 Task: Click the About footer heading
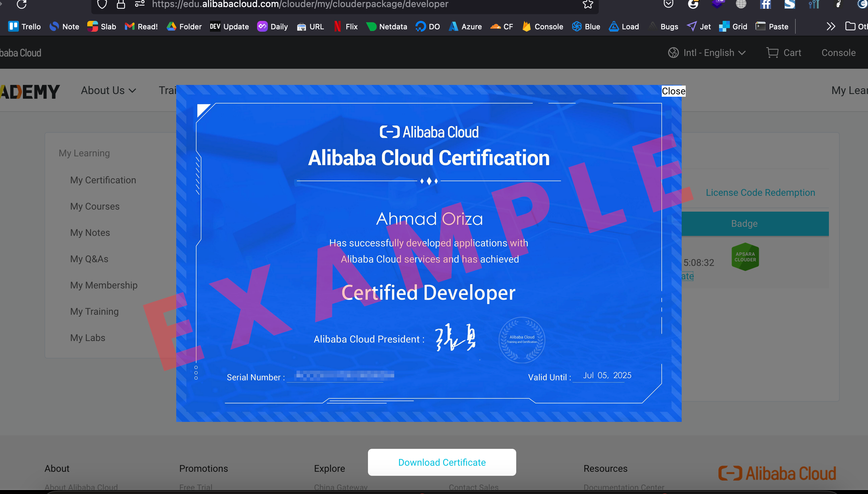pyautogui.click(x=57, y=468)
